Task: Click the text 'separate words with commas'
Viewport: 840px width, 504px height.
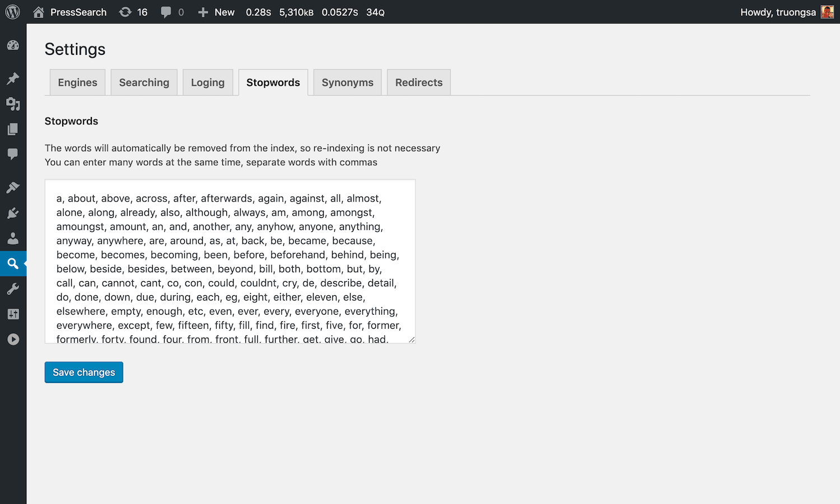Action: 312,162
